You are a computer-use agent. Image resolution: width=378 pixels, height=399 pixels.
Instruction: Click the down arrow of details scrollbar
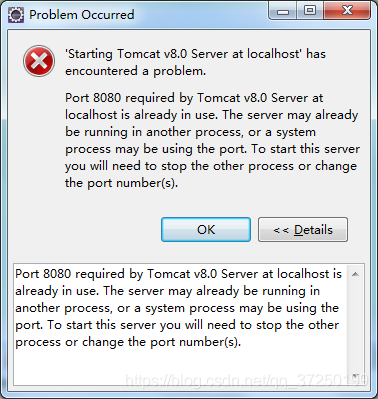pos(355,376)
